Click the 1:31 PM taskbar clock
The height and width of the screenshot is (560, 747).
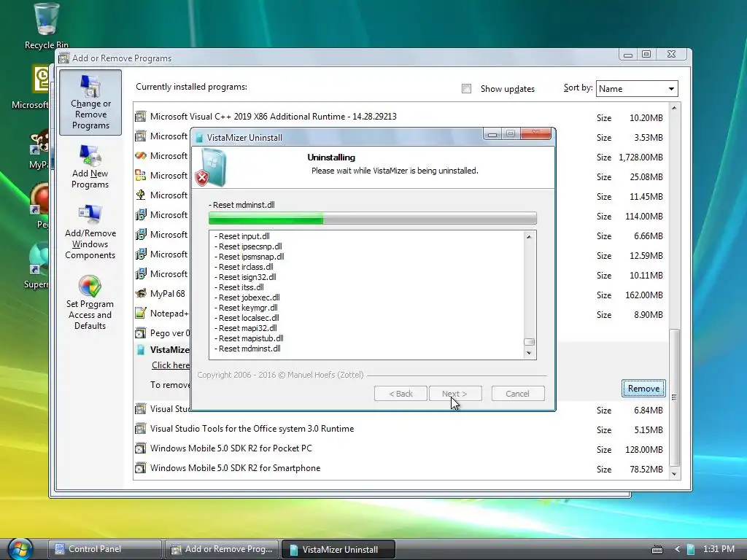719,549
